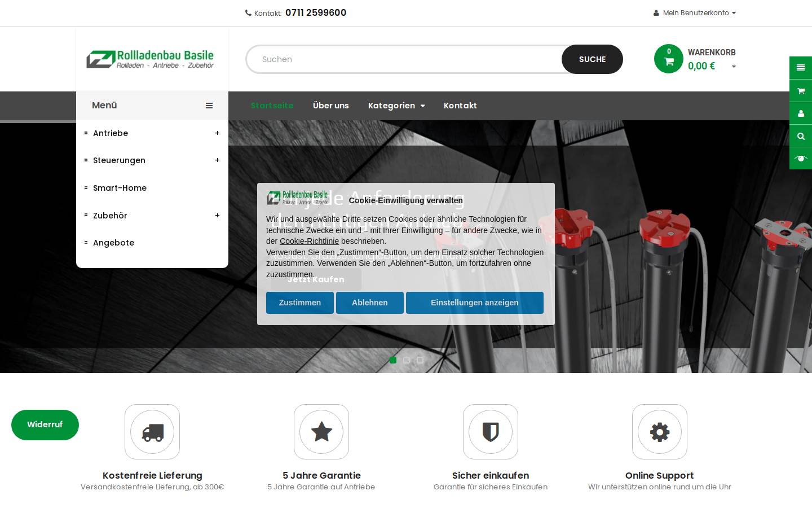This screenshot has width=812, height=508.
Task: Click Online Support heading
Action: click(x=660, y=475)
